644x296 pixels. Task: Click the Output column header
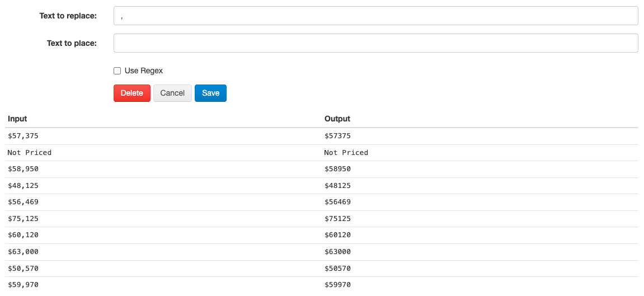[337, 119]
